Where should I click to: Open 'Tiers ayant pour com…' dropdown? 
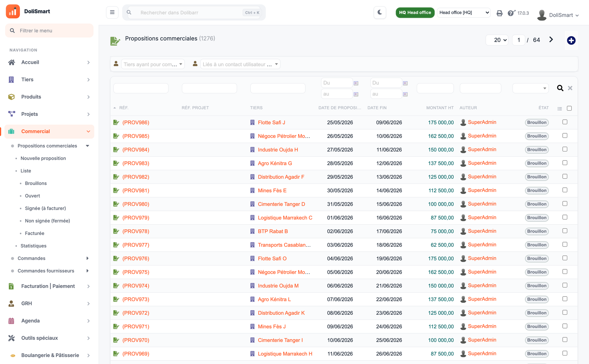pyautogui.click(x=153, y=64)
